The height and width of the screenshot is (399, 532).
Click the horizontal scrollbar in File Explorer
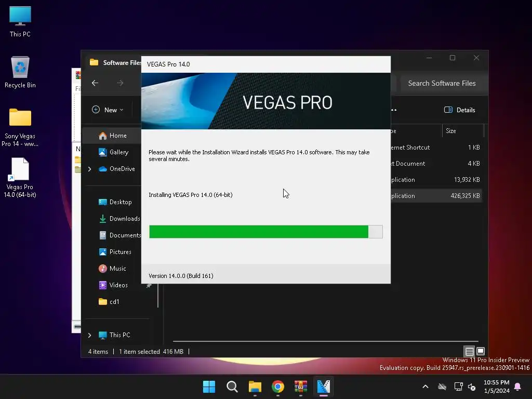click(325, 341)
